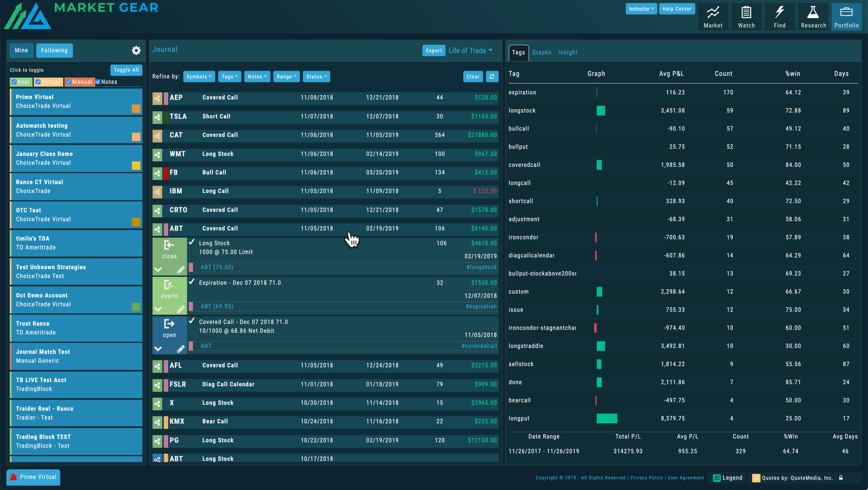Click the Toggle All button
The height and width of the screenshot is (490, 868).
[x=126, y=70]
